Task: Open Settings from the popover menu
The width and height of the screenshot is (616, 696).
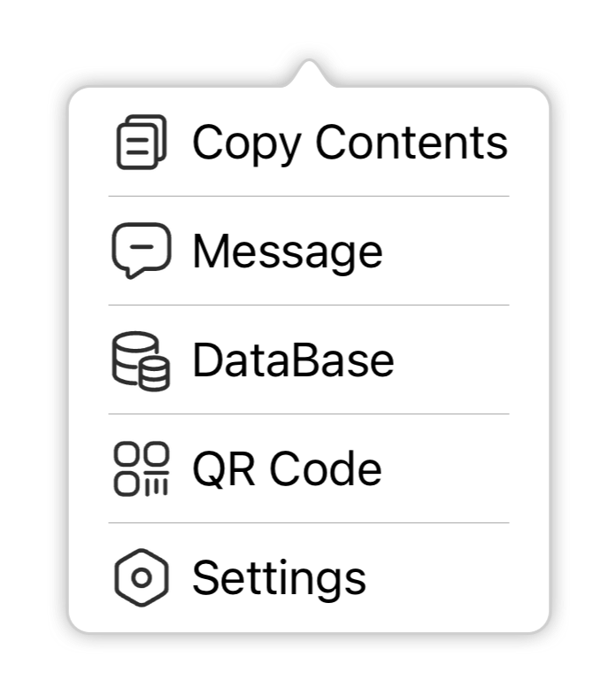Action: (x=309, y=578)
